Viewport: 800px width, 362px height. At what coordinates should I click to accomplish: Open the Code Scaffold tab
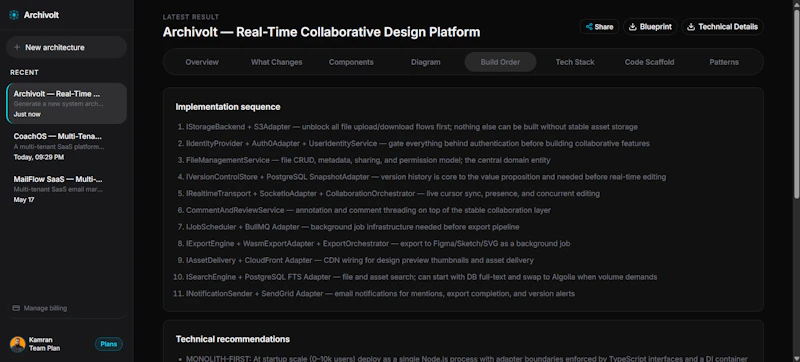649,62
